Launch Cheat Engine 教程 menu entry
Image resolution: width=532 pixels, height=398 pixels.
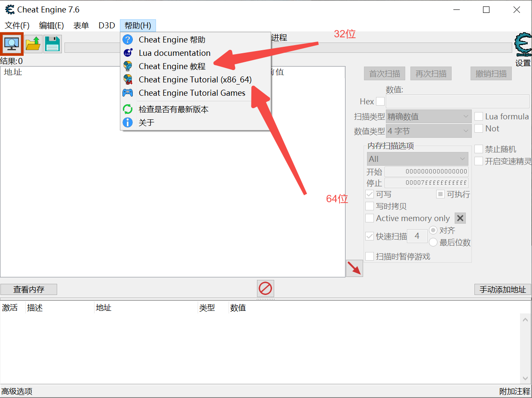tap(196, 66)
